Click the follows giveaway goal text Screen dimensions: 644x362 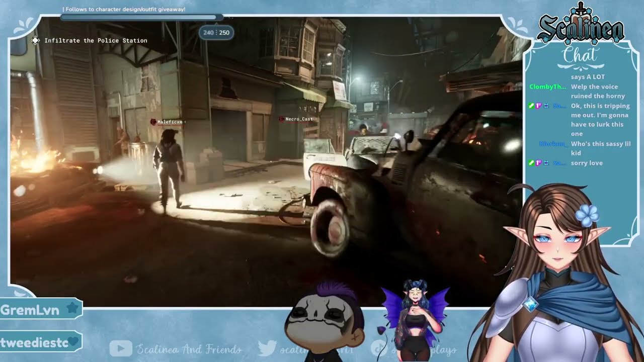click(x=124, y=9)
